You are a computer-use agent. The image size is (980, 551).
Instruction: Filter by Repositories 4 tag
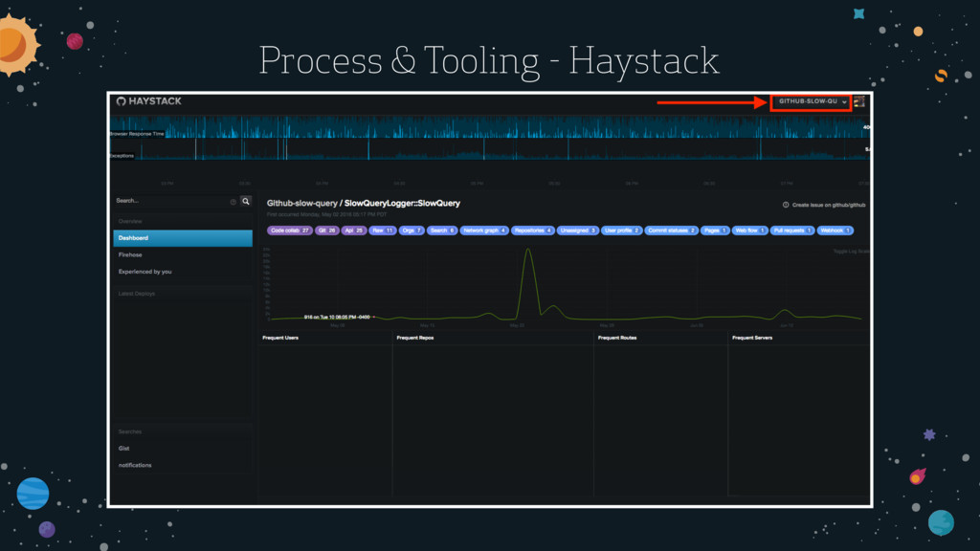pos(532,231)
